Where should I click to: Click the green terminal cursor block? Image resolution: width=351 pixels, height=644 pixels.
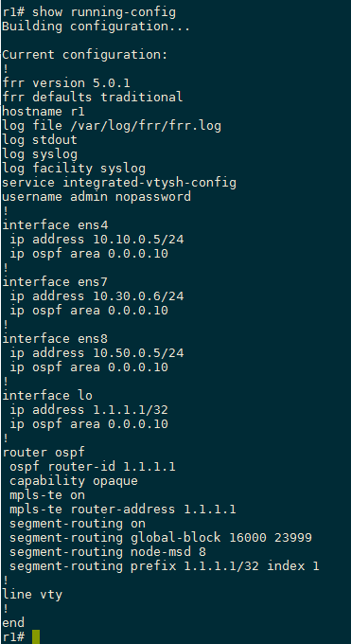[x=36, y=637]
